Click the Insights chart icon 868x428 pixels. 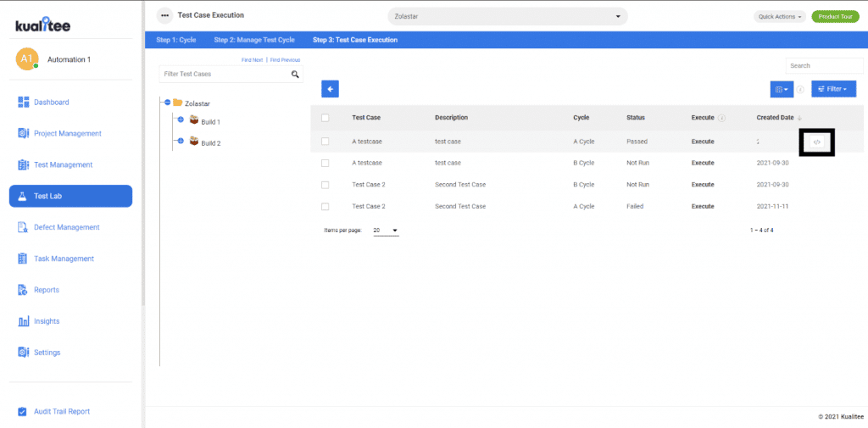tap(24, 321)
